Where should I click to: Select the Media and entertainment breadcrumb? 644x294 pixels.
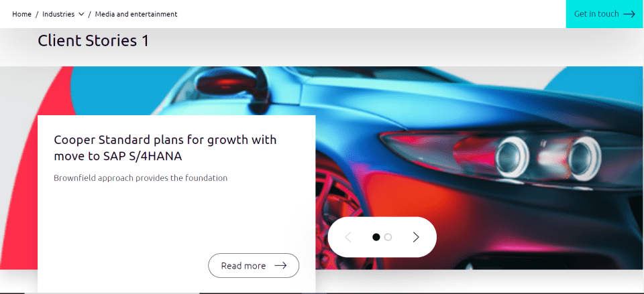(x=136, y=14)
